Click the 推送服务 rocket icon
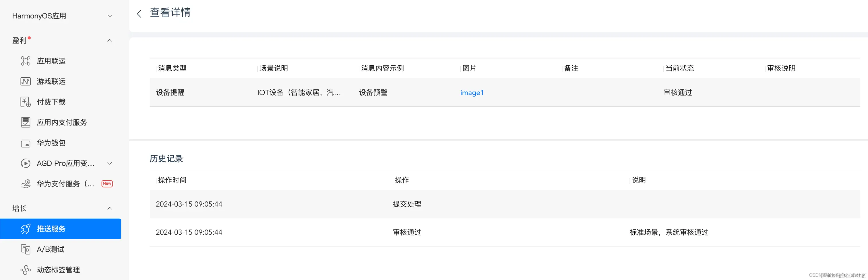Viewport: 868px width, 280px height. click(x=26, y=229)
